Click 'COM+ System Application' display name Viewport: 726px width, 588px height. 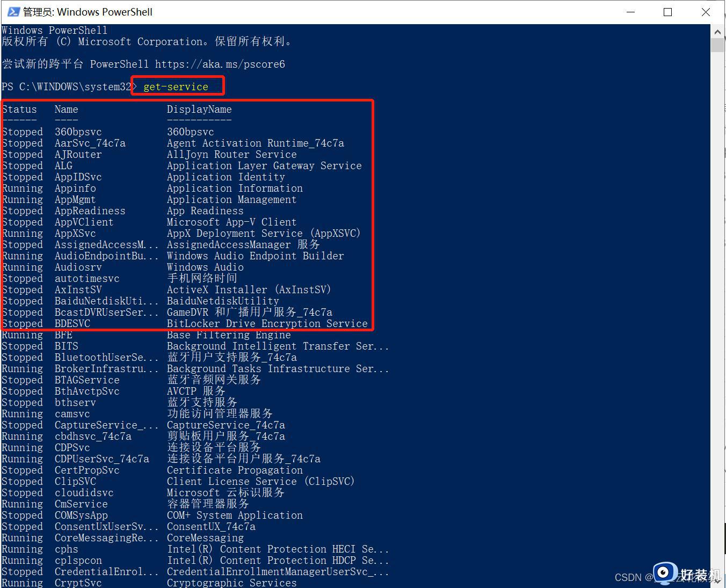point(235,516)
